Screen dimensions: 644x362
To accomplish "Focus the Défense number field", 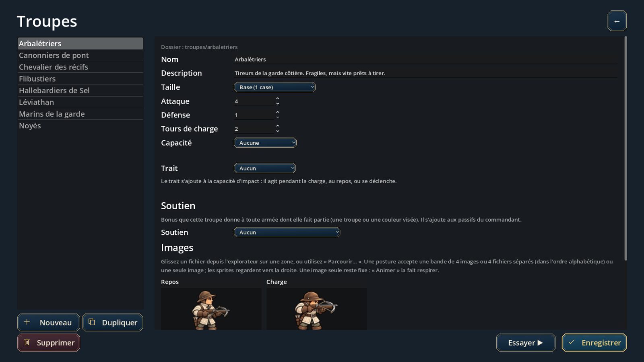I will [x=254, y=115].
